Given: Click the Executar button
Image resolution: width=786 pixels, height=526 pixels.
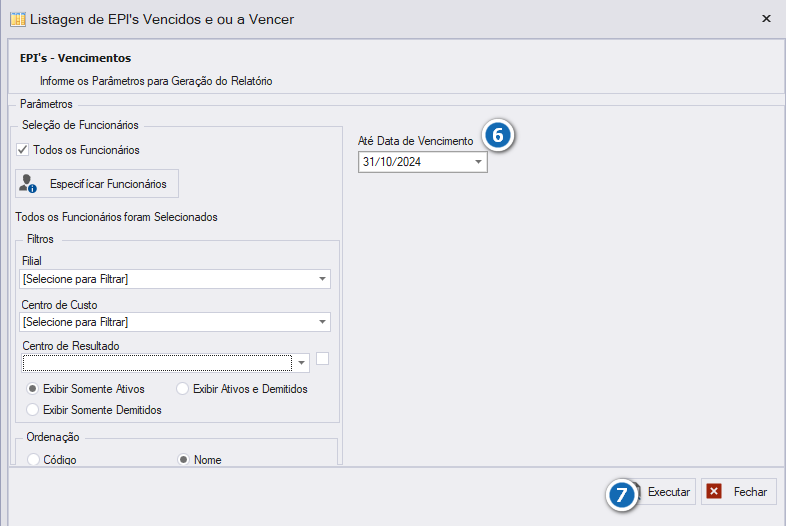Looking at the screenshot, I should coord(661,492).
